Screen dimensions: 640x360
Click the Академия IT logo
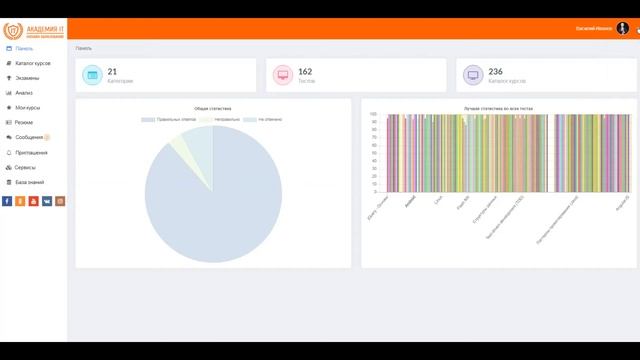(x=33, y=31)
